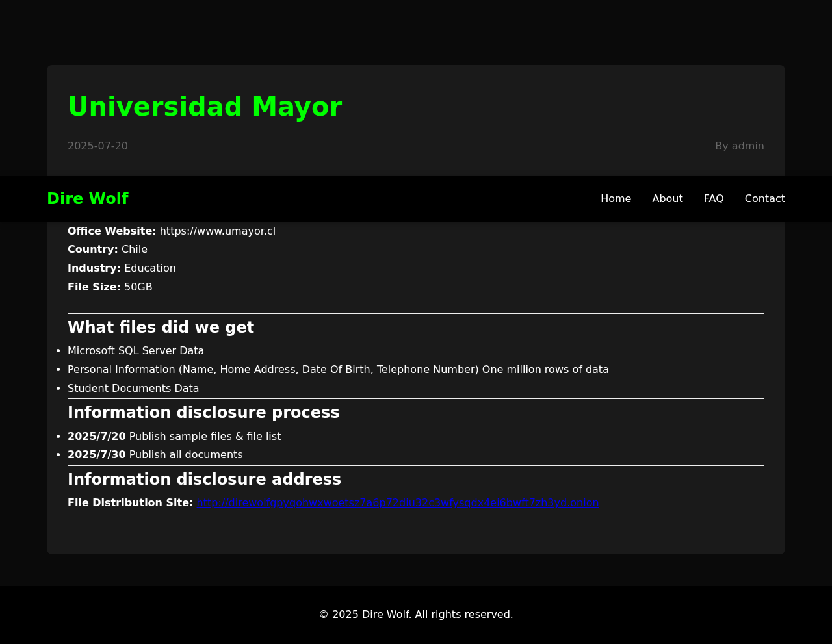Click the File Distribution Site label
Viewport: 832px width, 644px height.
coord(130,503)
